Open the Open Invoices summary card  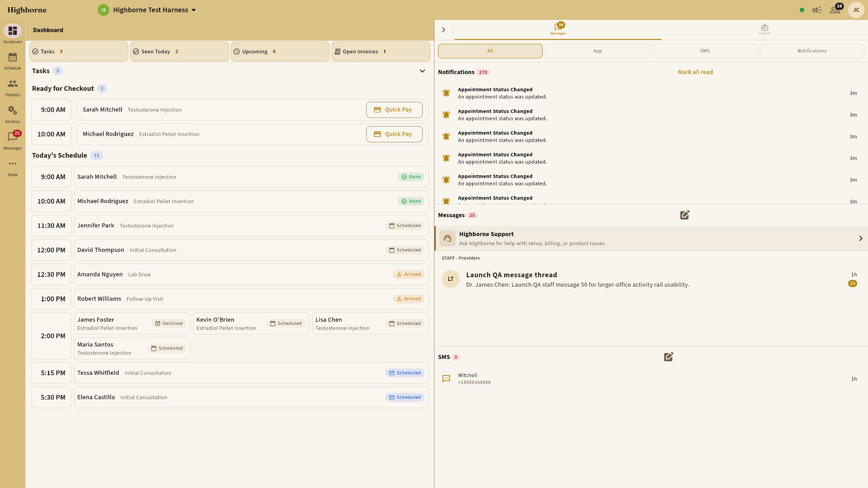381,51
